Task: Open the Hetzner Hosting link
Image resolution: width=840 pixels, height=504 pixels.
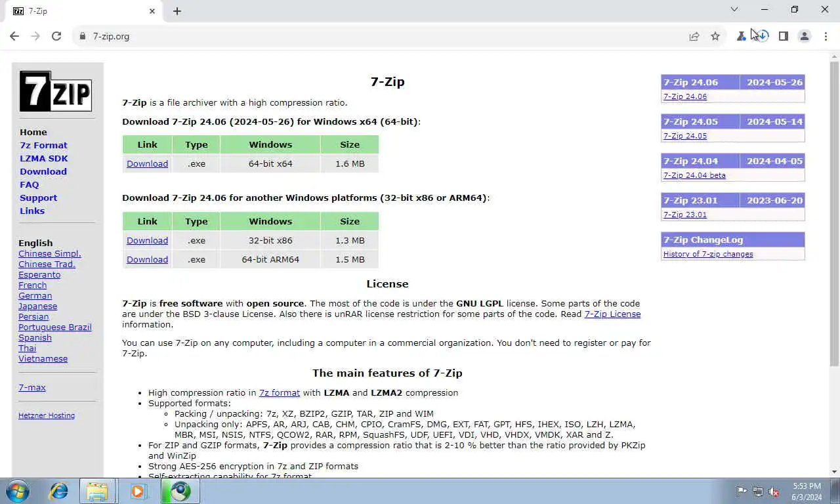Action: click(47, 415)
